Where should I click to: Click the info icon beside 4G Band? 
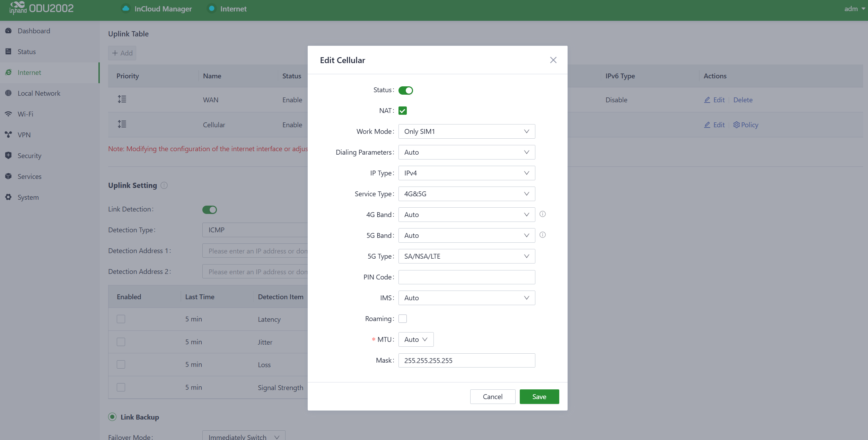click(543, 214)
